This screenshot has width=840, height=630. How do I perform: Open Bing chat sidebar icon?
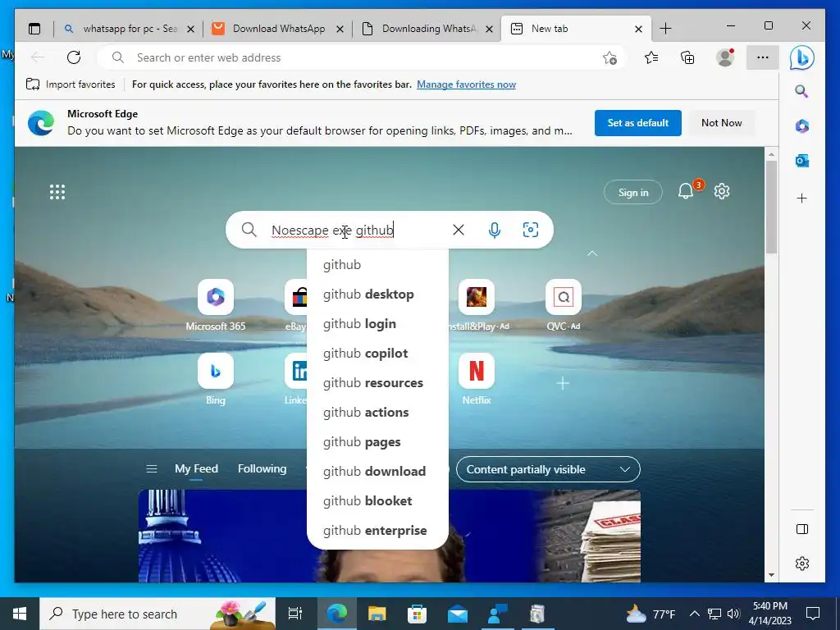click(x=802, y=58)
